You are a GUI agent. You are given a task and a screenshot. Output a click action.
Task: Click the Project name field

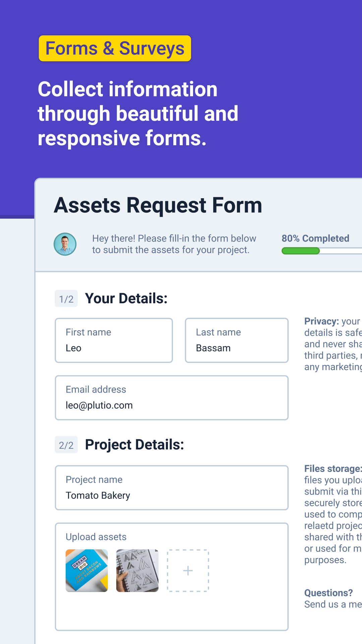coord(172,488)
